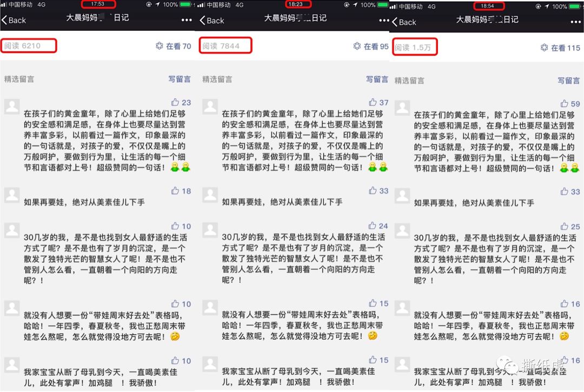
Task: Open overflow menu on the right screenshot
Action: 576,22
